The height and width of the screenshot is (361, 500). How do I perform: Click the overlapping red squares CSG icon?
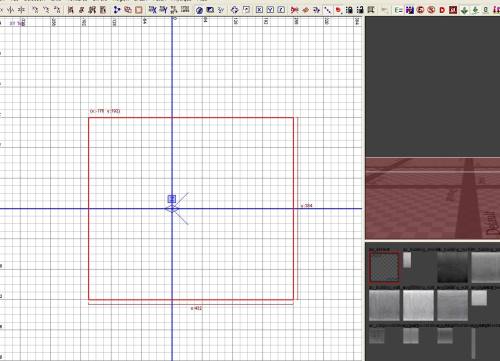coord(128,10)
